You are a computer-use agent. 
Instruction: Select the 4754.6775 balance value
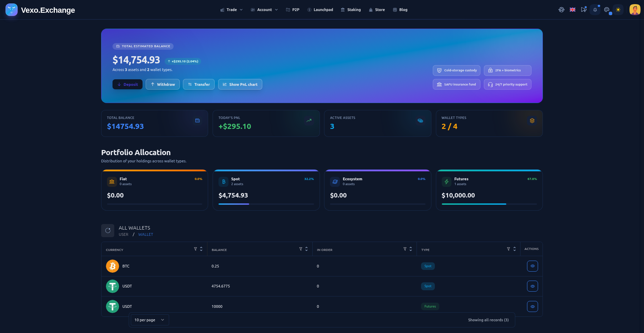(x=221, y=286)
